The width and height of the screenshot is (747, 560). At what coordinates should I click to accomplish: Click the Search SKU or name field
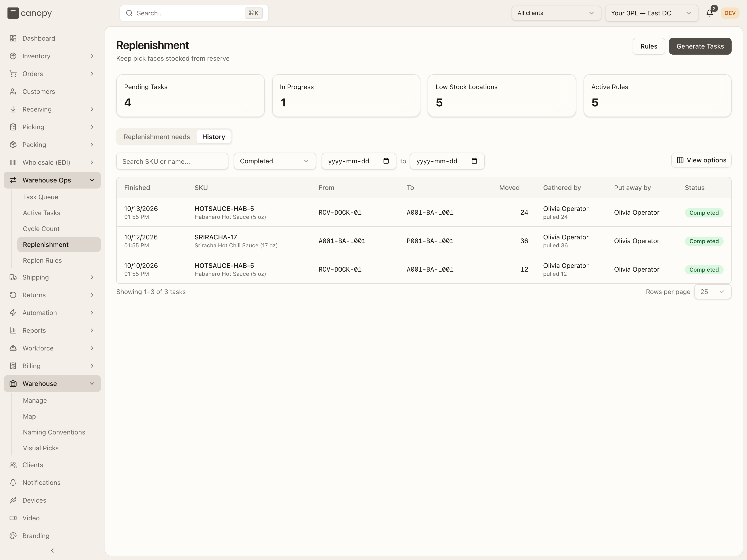172,161
